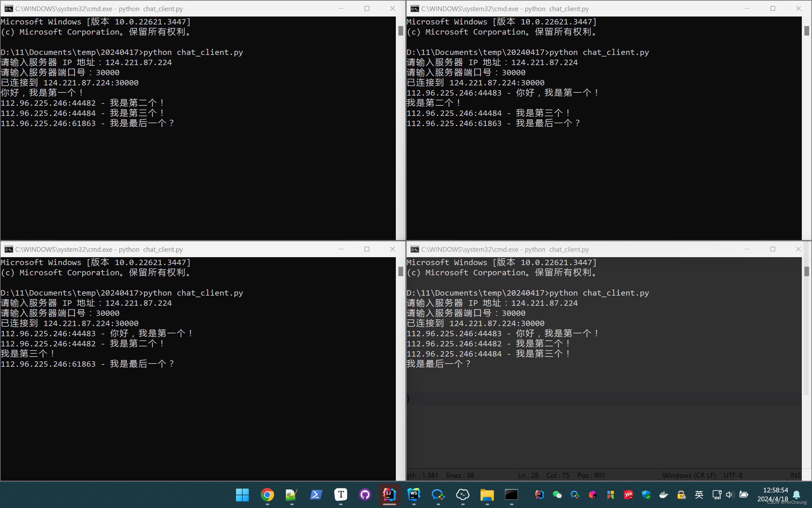Image resolution: width=812 pixels, height=508 pixels.
Task: Click the battery status tray icon
Action: [x=743, y=495]
